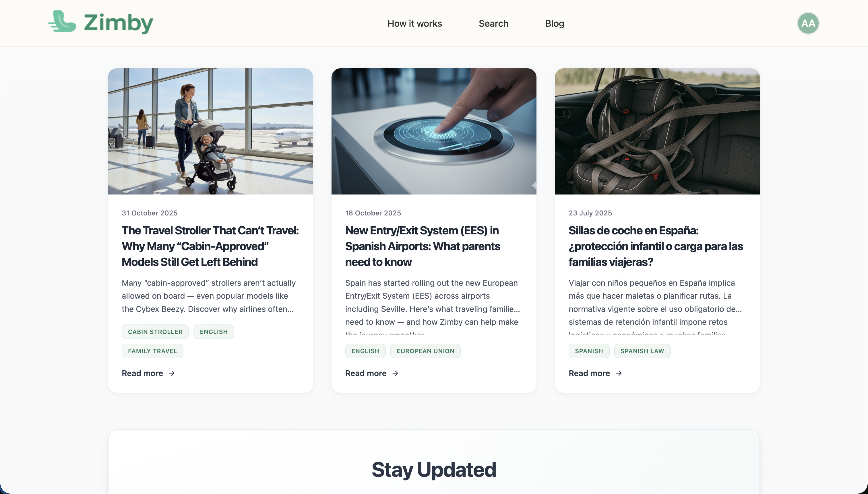This screenshot has width=868, height=494.
Task: Click the arrow icon after the EES article's Read more
Action: click(x=395, y=373)
